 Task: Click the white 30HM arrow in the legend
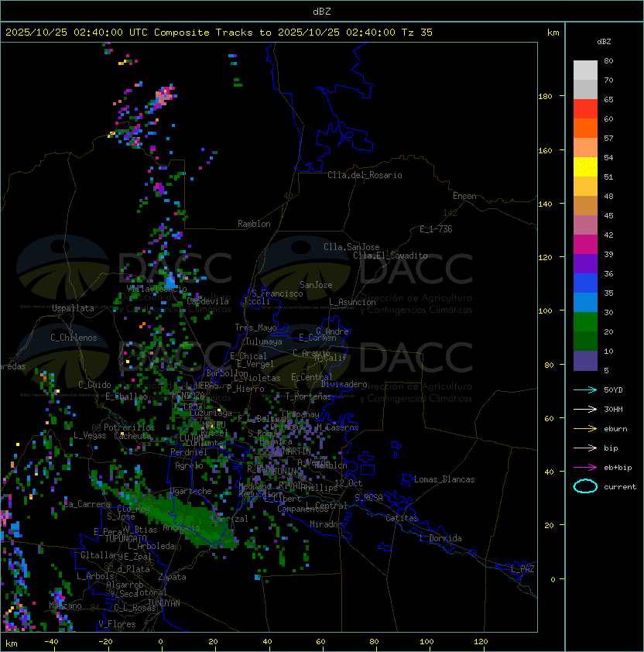(585, 409)
